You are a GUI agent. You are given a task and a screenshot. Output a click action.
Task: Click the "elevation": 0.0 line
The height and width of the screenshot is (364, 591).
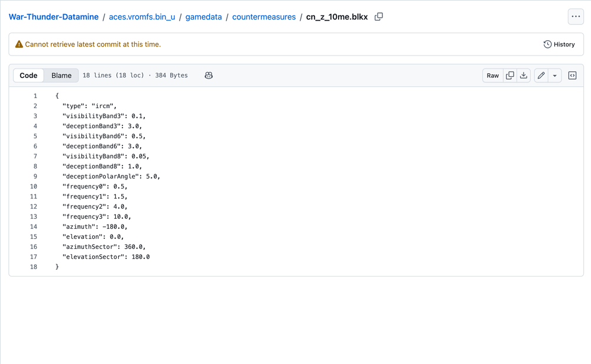coord(93,236)
